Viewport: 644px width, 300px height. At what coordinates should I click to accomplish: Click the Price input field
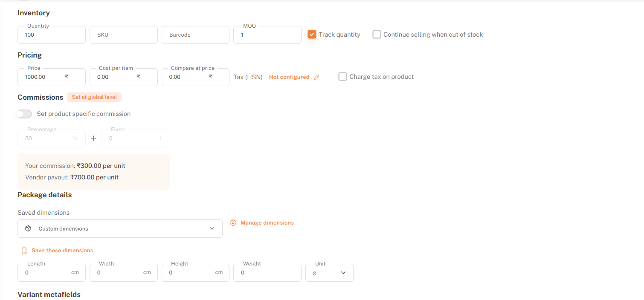pos(52,77)
